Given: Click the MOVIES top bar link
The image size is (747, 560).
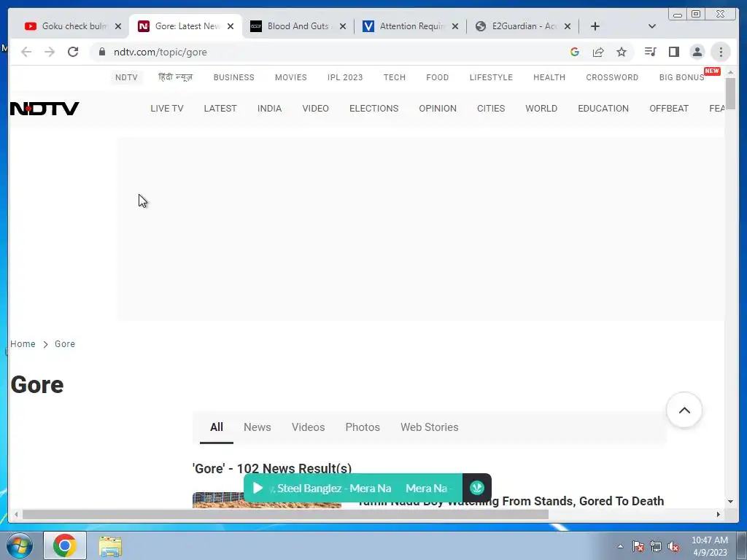Looking at the screenshot, I should 290,77.
